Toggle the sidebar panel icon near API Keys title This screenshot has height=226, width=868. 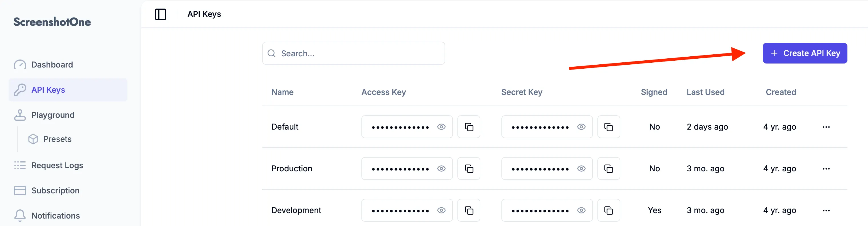[x=161, y=14]
